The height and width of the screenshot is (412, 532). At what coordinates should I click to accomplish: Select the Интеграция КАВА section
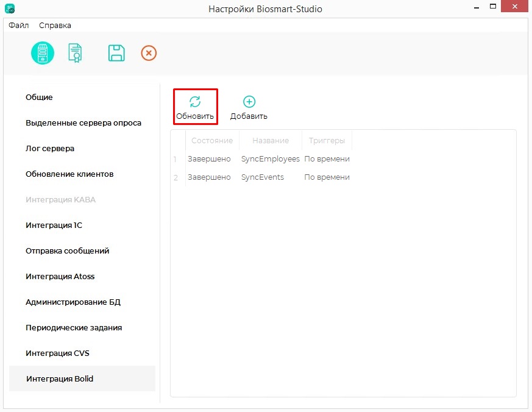click(x=82, y=199)
